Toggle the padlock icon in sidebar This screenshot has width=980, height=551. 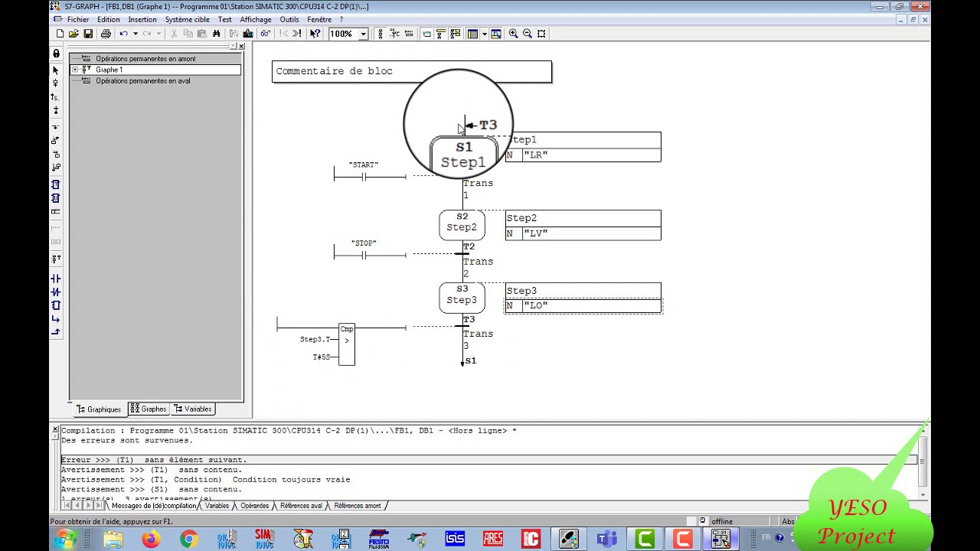click(56, 54)
